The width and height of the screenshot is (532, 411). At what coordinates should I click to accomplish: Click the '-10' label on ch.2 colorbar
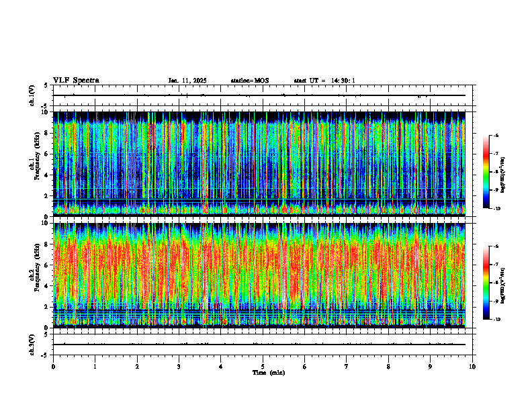tap(497, 320)
